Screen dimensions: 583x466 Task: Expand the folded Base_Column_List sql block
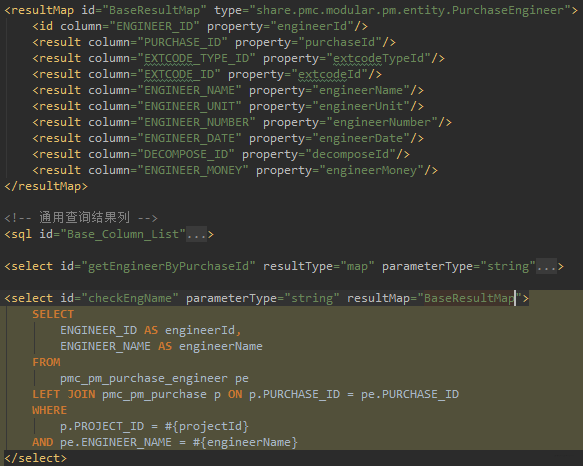(196, 234)
